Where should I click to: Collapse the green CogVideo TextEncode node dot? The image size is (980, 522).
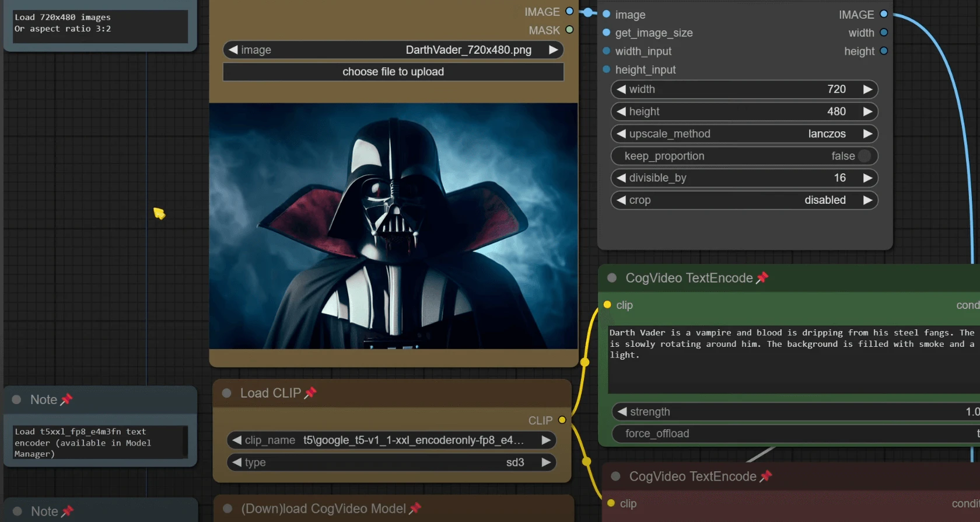coord(612,278)
